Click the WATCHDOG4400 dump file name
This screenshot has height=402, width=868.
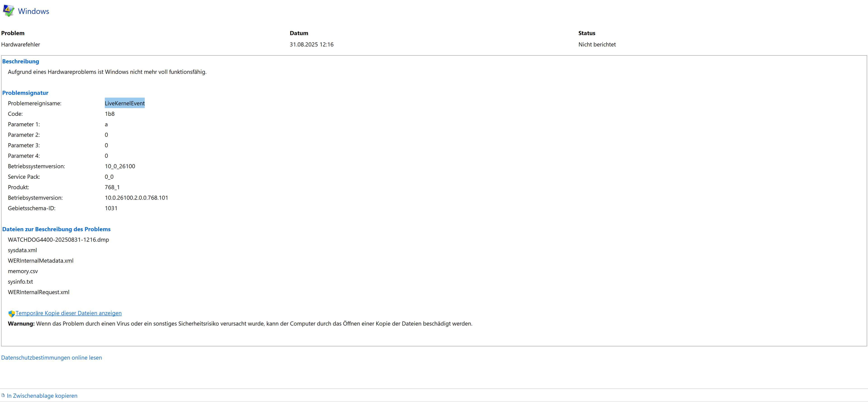click(x=58, y=239)
